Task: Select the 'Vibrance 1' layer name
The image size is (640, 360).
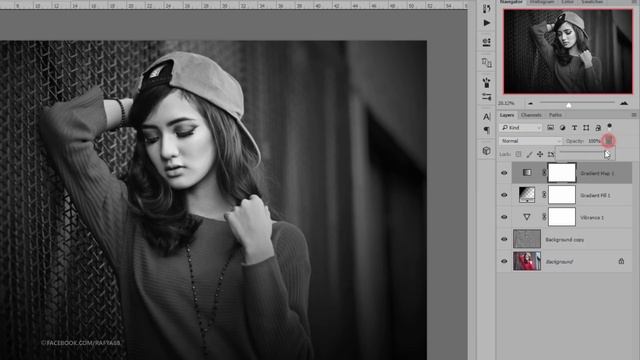Action: click(592, 218)
